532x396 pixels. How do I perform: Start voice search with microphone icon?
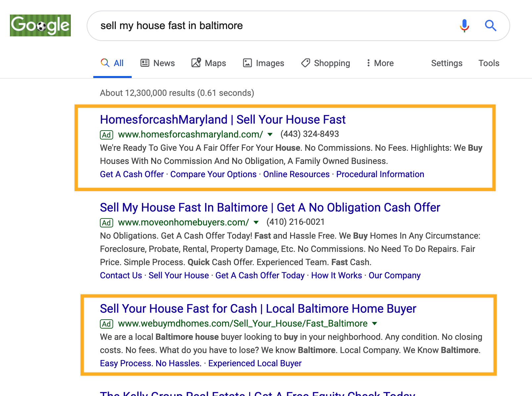coord(465,25)
